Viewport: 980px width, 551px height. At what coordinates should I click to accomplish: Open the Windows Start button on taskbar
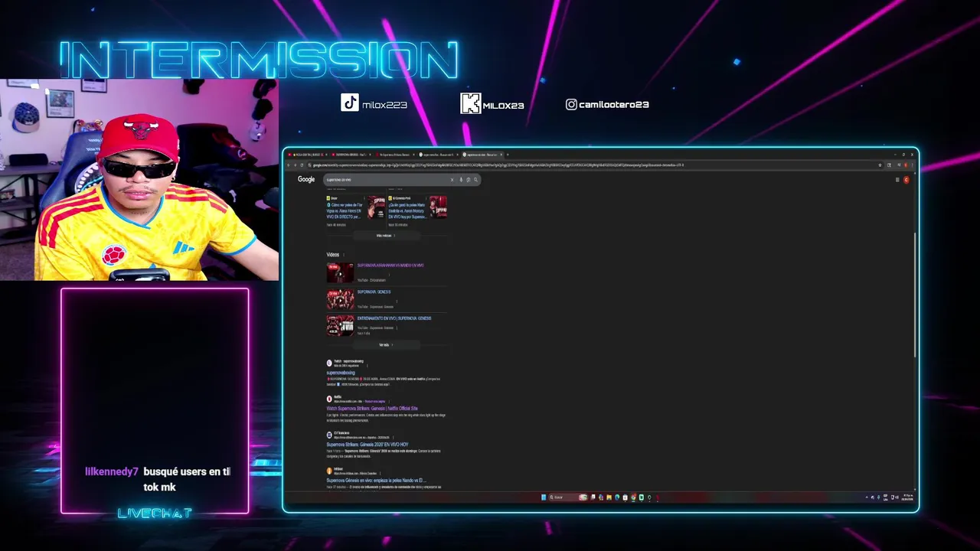coord(544,497)
